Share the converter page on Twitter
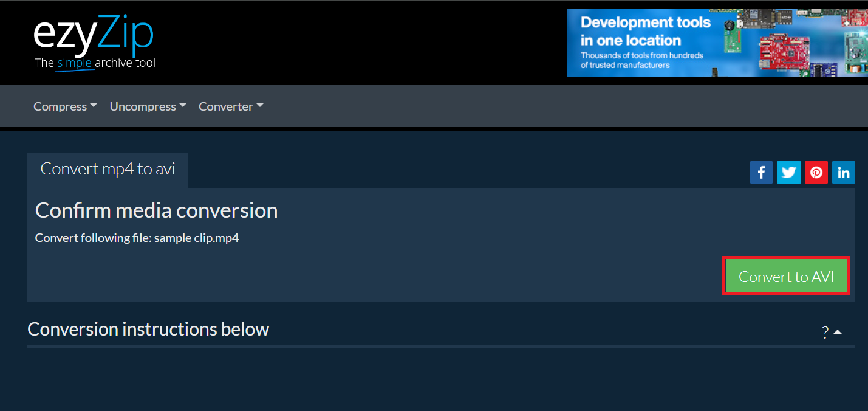 [x=788, y=172]
